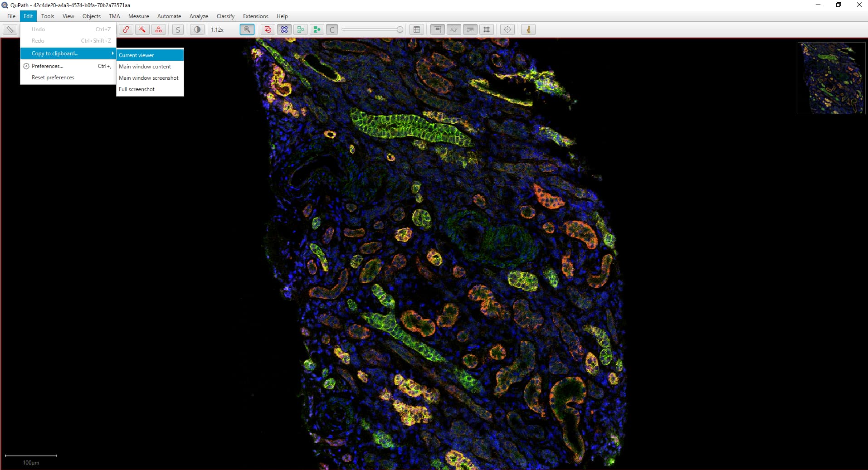
Task: Toggle the annotation display overlay
Action: [x=267, y=29]
